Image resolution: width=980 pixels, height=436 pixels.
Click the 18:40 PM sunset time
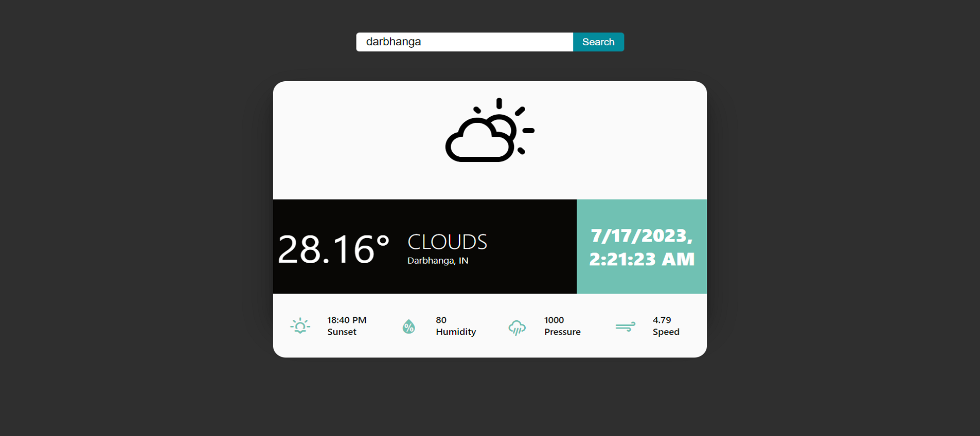tap(347, 320)
